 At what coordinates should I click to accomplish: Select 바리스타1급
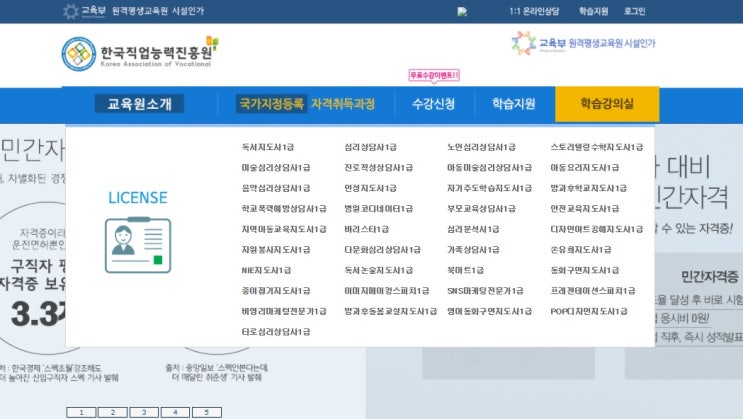pyautogui.click(x=366, y=229)
